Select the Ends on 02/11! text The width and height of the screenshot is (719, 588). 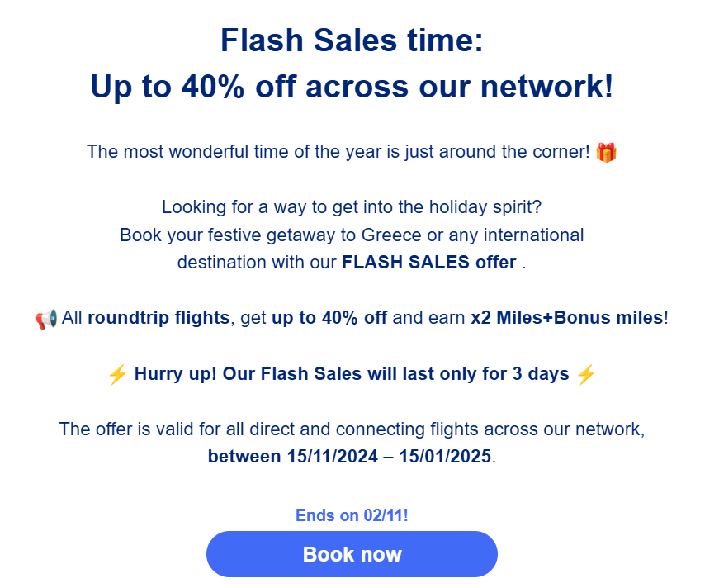pos(352,515)
